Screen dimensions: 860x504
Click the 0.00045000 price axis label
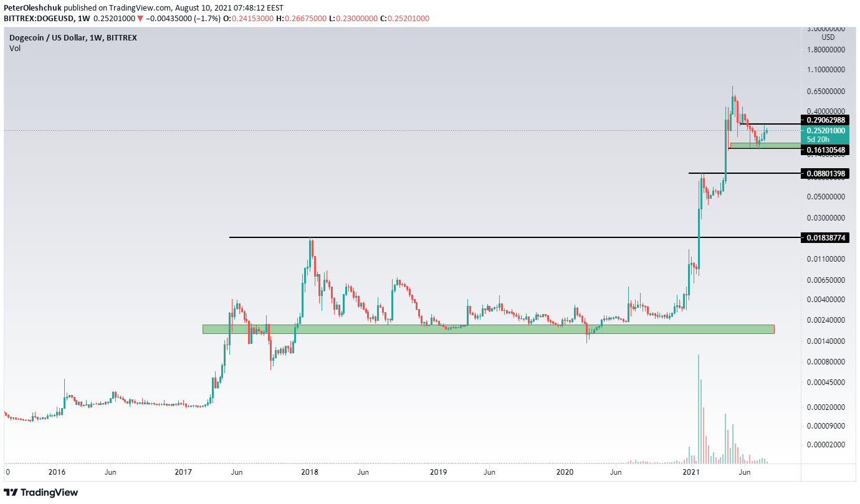click(x=826, y=383)
